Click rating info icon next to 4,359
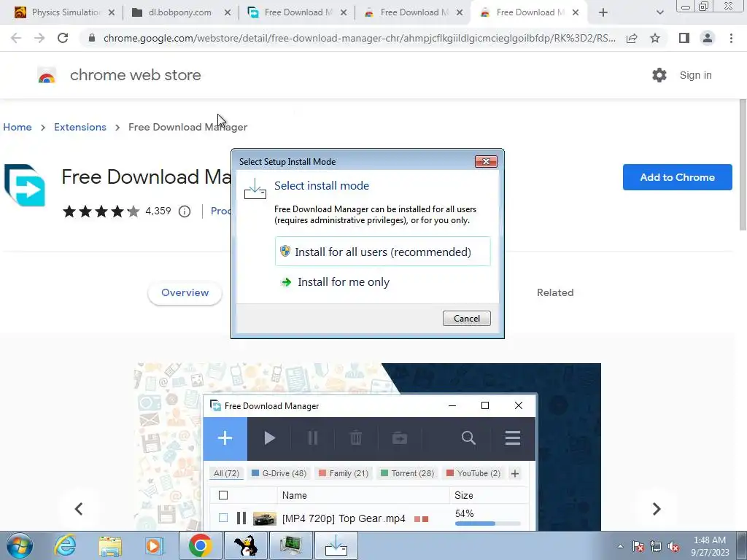 pos(185,211)
